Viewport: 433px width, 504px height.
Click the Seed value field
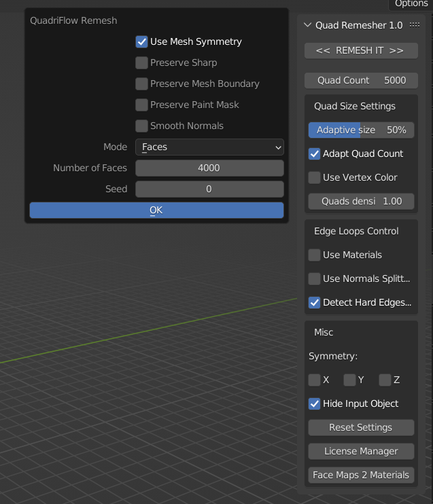[x=209, y=189]
